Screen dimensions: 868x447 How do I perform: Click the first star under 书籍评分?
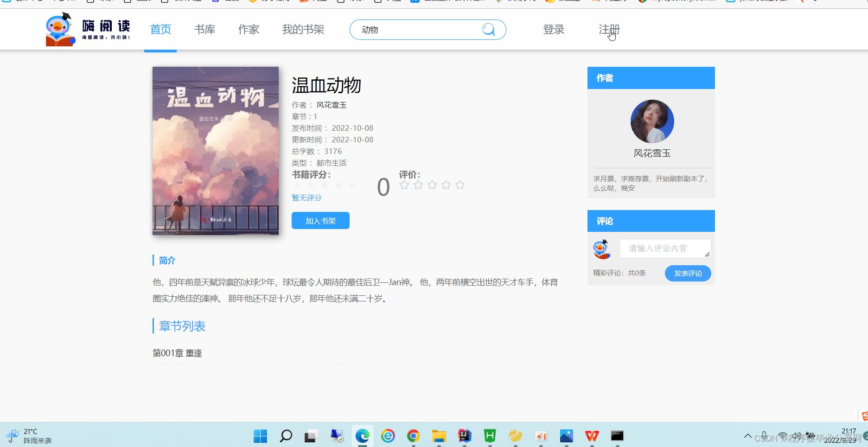[297, 185]
